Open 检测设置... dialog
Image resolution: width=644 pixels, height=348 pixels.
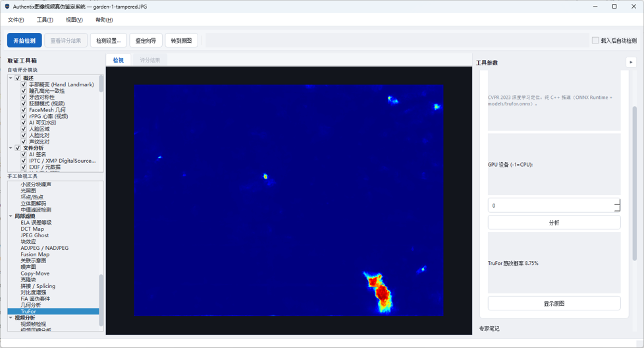point(109,40)
